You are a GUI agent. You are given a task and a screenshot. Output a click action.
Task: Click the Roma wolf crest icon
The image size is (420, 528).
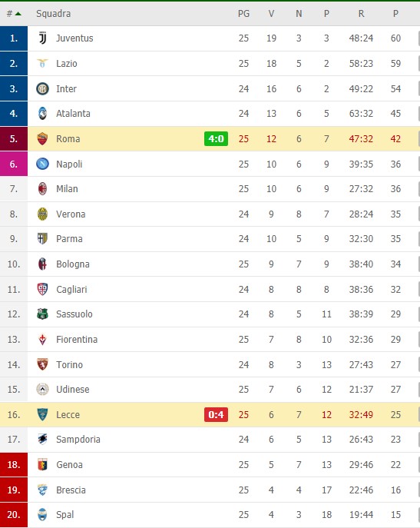coord(42,139)
